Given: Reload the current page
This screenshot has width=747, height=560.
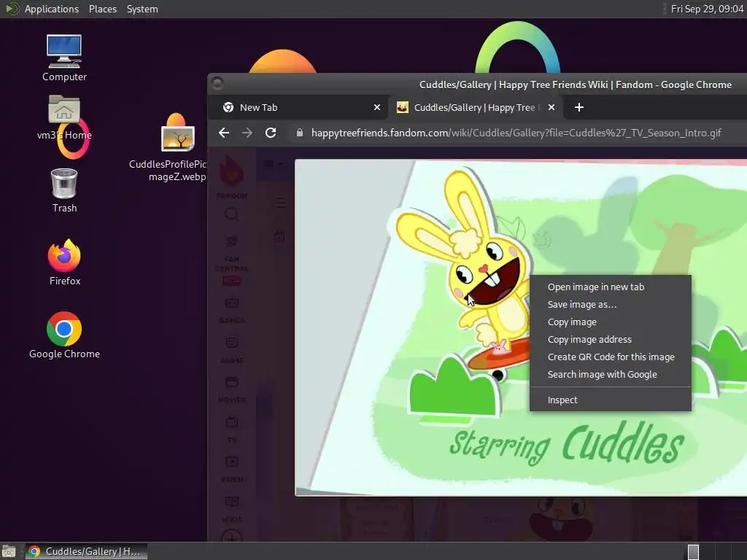Looking at the screenshot, I should 271,133.
